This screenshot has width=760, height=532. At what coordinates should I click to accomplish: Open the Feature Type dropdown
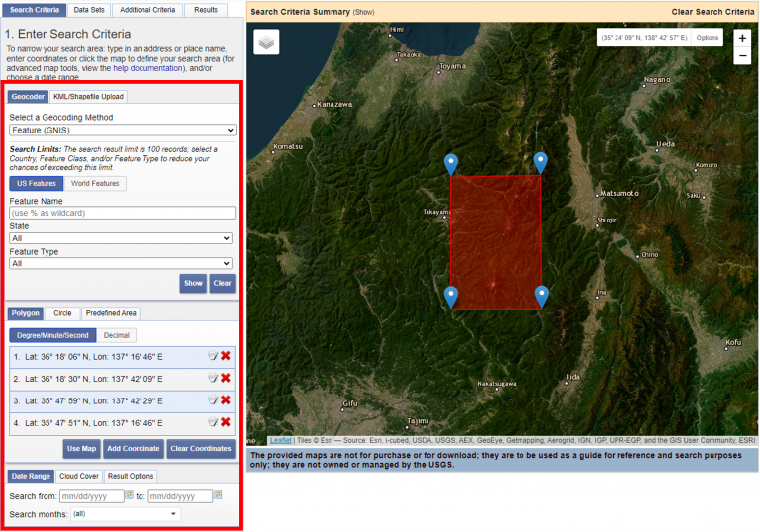click(121, 264)
